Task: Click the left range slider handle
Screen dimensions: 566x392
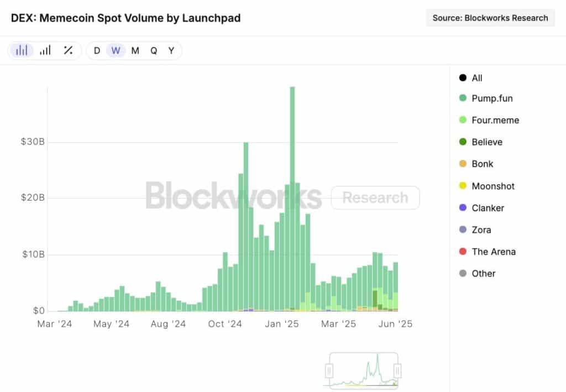Action: [x=329, y=370]
